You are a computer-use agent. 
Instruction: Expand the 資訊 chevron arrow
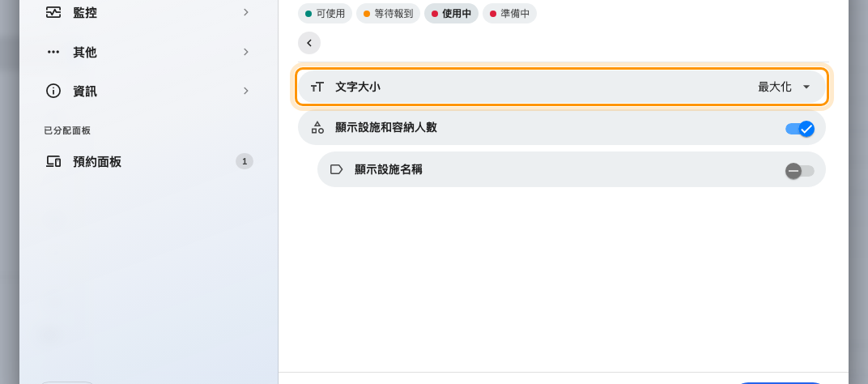click(246, 91)
